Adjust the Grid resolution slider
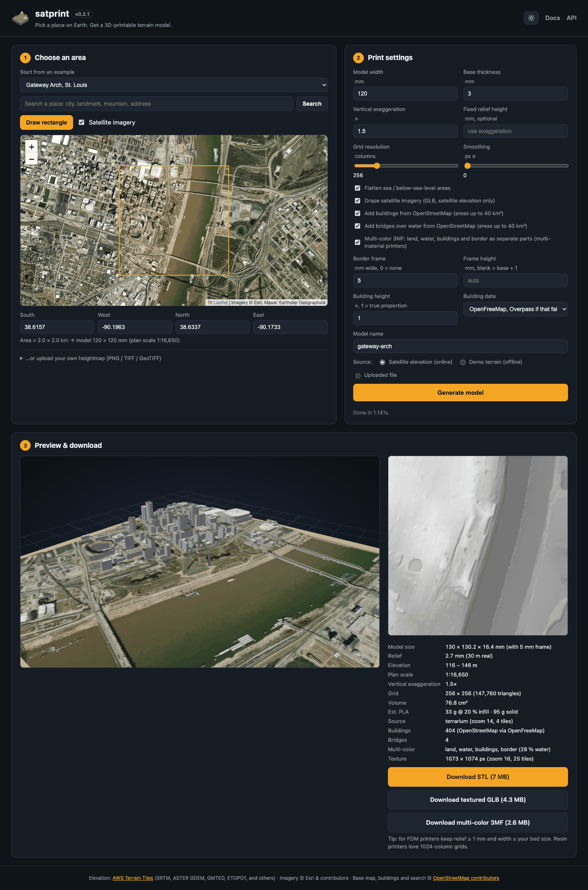The height and width of the screenshot is (890, 588). (x=406, y=166)
